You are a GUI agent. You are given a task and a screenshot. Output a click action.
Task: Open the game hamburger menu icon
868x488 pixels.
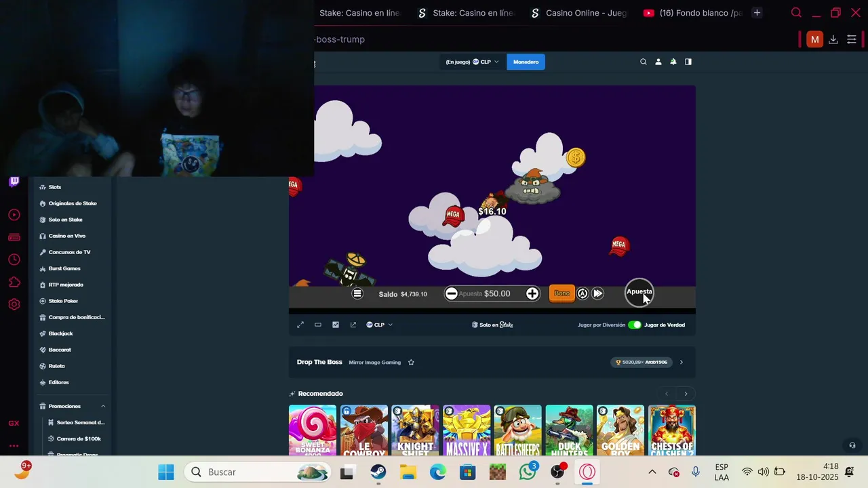(x=357, y=293)
